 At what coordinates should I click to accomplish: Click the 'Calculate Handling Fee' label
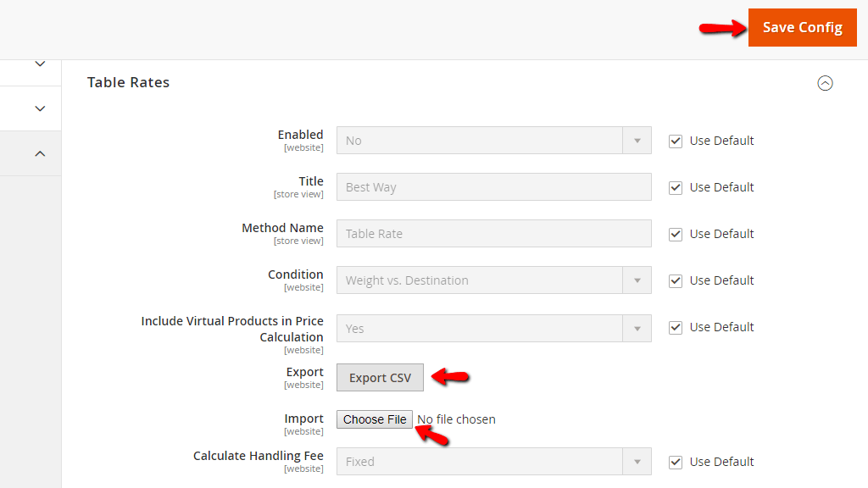[x=258, y=456]
